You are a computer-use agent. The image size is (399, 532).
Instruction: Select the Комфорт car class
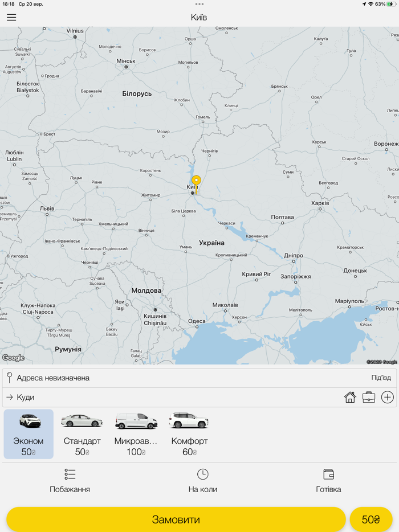[189, 434]
